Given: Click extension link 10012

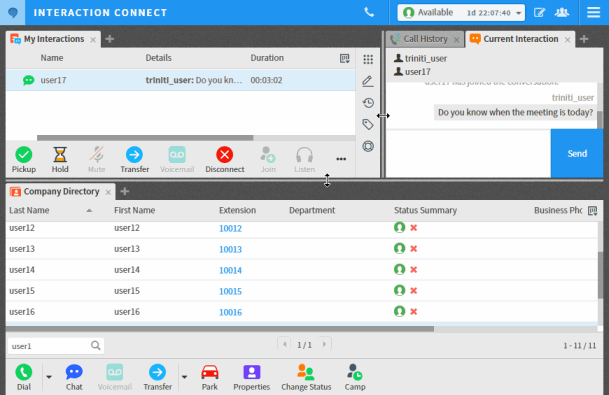Looking at the screenshot, I should tap(230, 228).
